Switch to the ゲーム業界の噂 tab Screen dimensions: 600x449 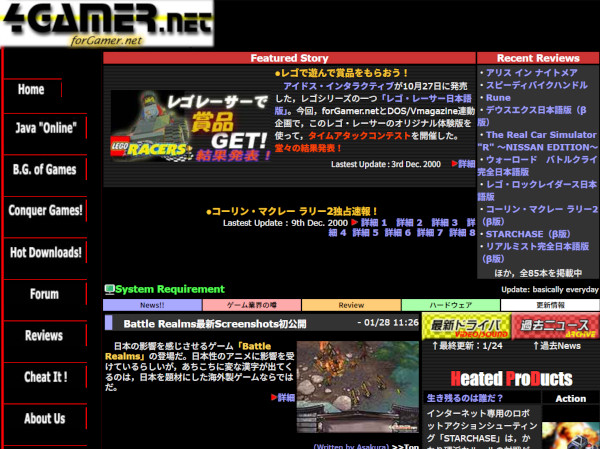(252, 305)
